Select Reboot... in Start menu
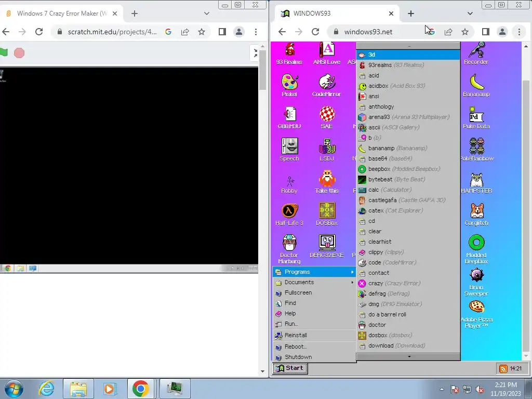The width and height of the screenshot is (532, 399). tap(314, 347)
